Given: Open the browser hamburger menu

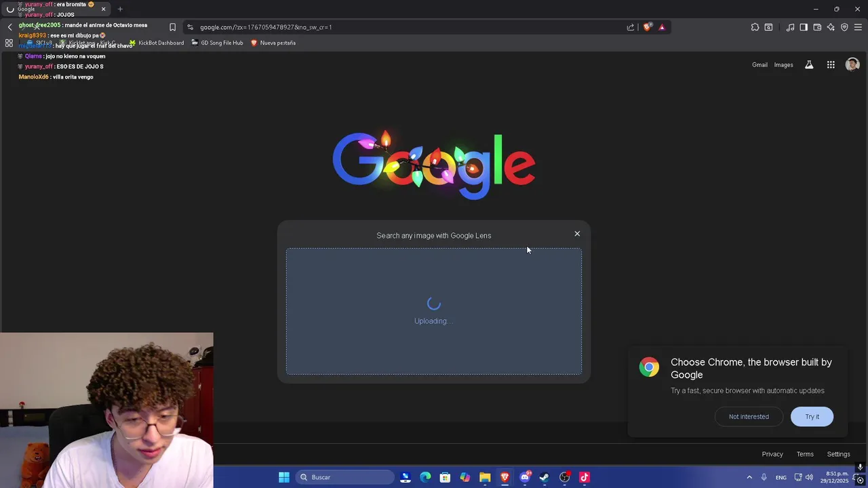Looking at the screenshot, I should pos(858,27).
